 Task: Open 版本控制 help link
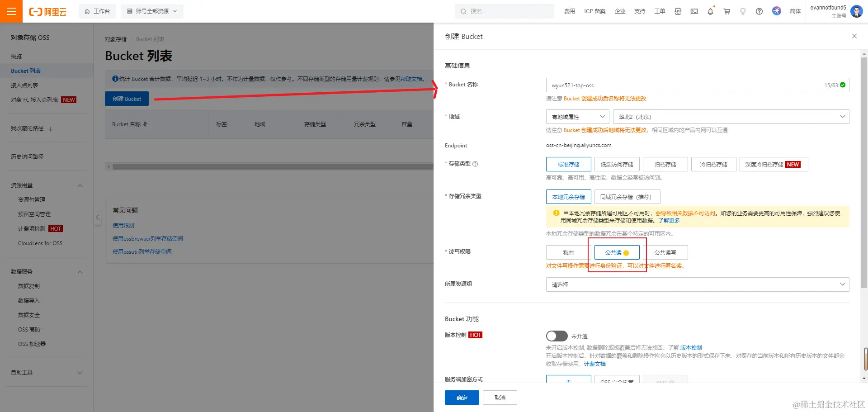pyautogui.click(x=691, y=348)
